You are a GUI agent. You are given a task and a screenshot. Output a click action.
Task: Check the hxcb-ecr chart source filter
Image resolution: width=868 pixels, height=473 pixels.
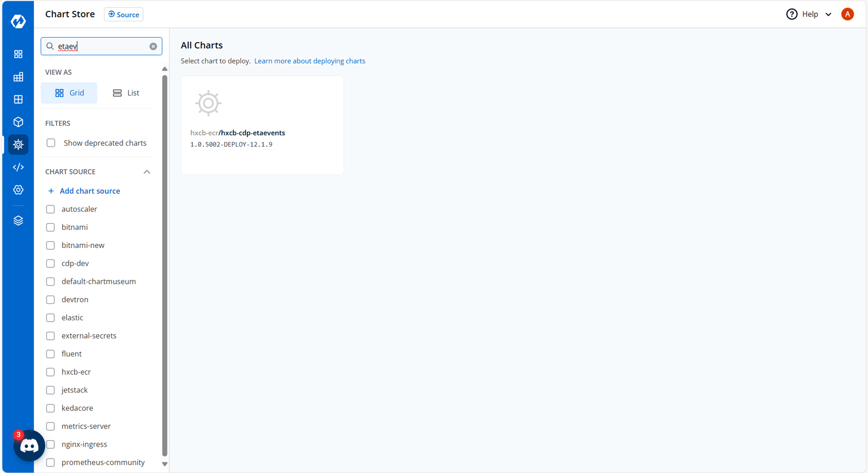tap(51, 372)
